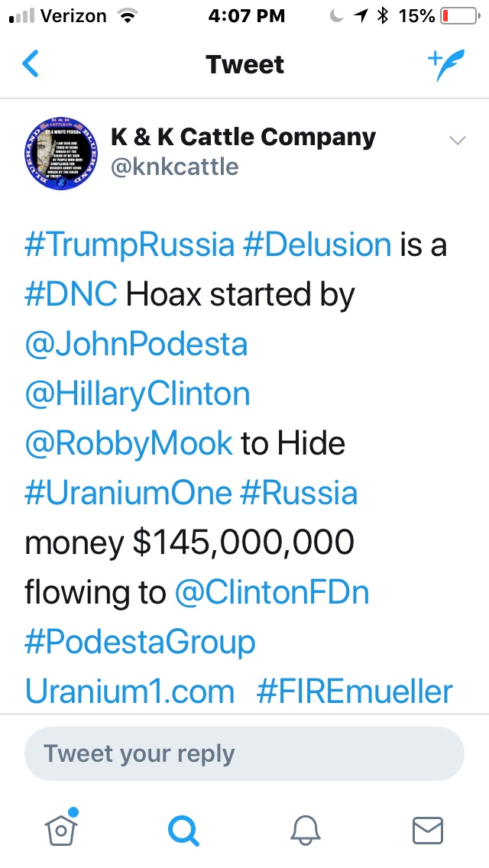The width and height of the screenshot is (489, 868).
Task: Open the #FIREmueller hashtag
Action: (355, 691)
